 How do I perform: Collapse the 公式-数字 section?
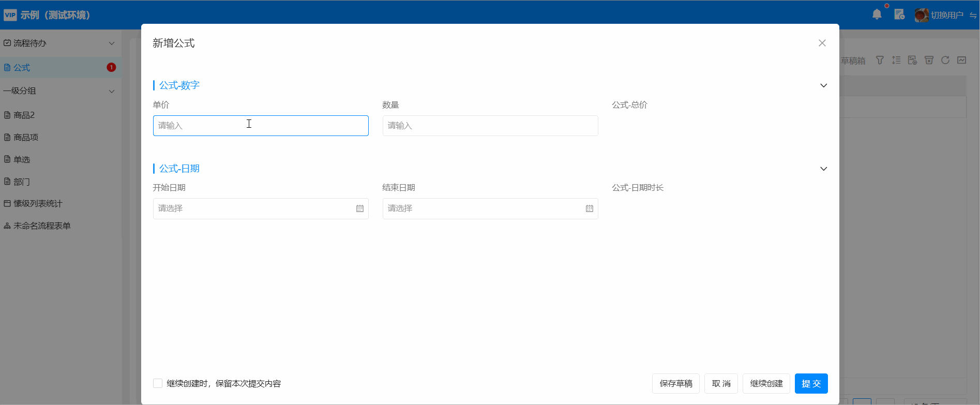[x=824, y=85]
